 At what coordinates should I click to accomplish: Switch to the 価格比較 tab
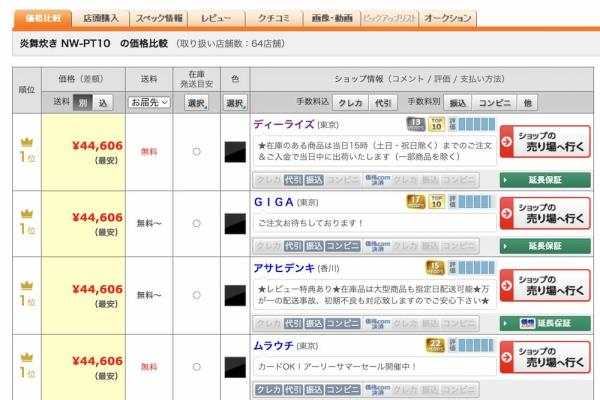pyautogui.click(x=43, y=18)
